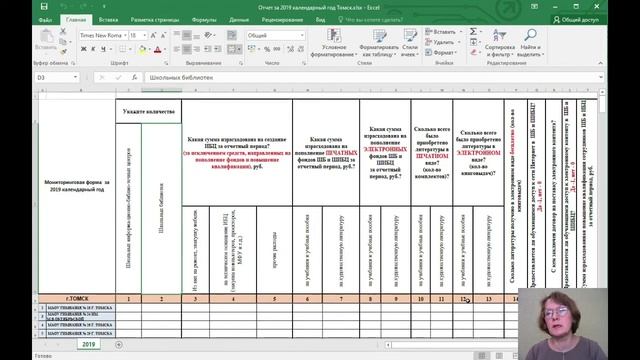
Task: Toggle Wrap Text in the alignment group
Action: coord(232,36)
